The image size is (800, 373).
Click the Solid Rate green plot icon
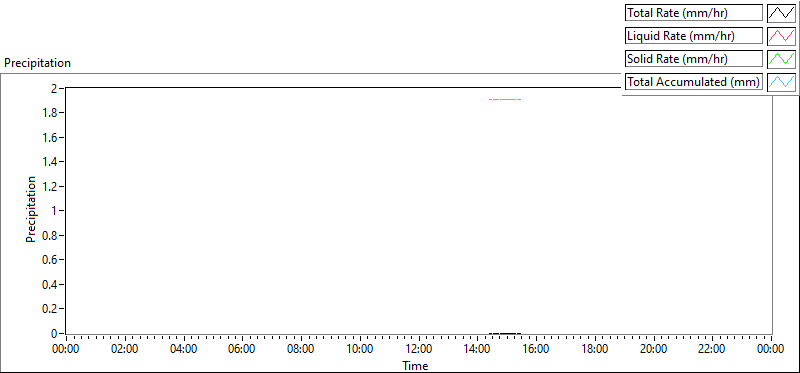point(781,59)
